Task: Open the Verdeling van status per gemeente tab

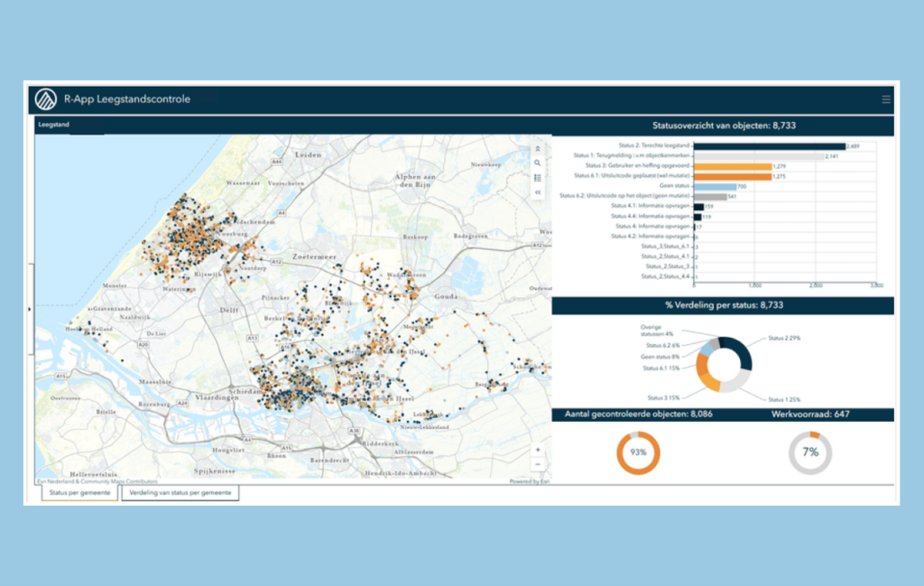Action: point(180,493)
